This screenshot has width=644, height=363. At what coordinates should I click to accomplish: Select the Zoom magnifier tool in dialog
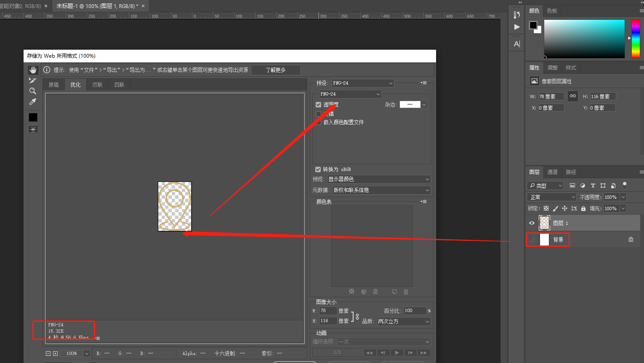32,91
